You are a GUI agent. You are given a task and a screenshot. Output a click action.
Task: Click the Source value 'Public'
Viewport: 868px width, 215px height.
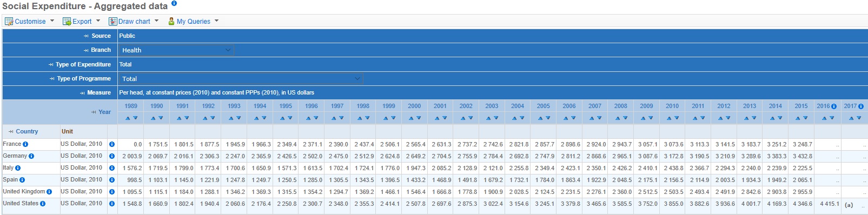pyautogui.click(x=127, y=36)
